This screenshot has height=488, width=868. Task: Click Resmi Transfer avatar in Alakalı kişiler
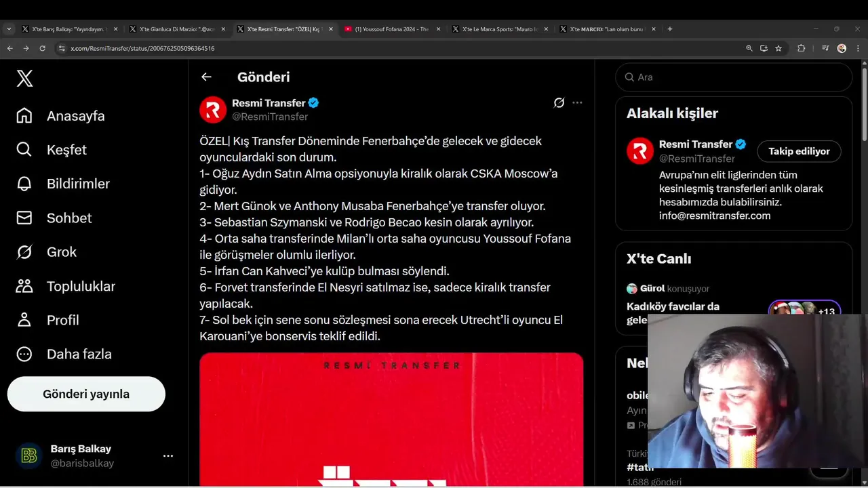coord(640,150)
